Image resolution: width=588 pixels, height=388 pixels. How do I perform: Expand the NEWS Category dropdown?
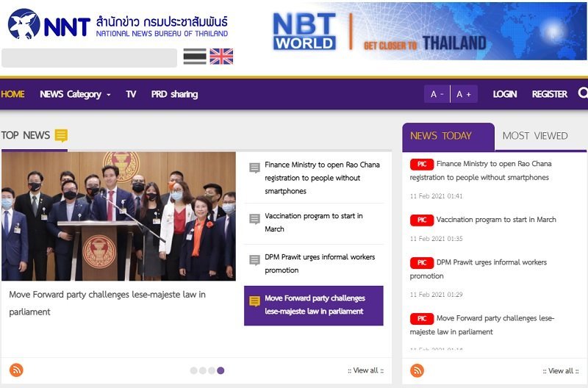point(76,94)
